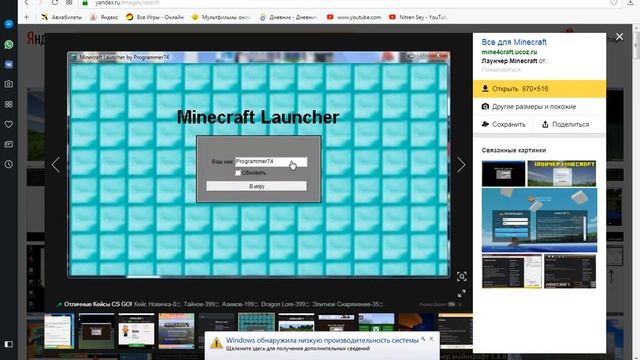640x360 pixels.
Task: Open the personal news sidebar icon
Action: [9, 144]
